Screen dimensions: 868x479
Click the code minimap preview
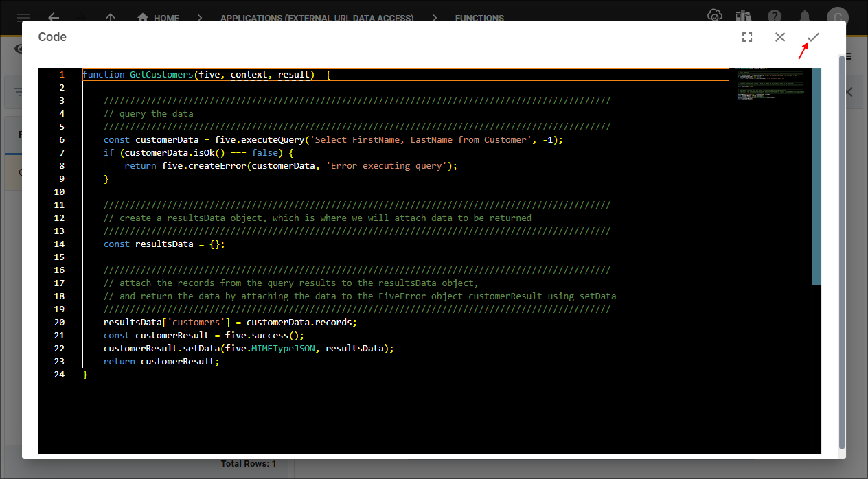point(770,84)
